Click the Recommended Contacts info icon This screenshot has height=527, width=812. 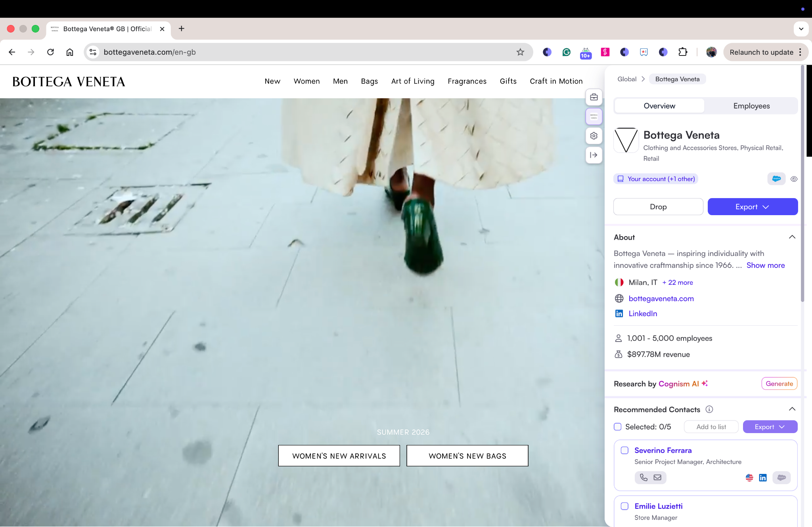point(709,409)
